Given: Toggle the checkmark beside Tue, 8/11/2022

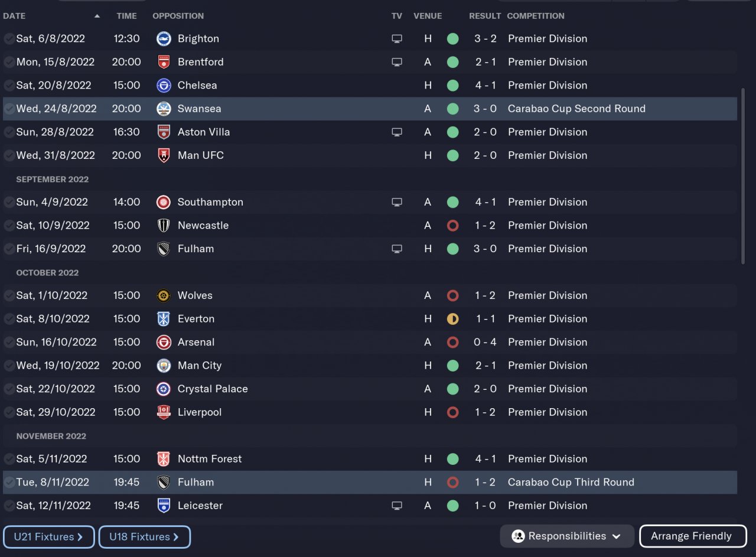Looking at the screenshot, I should click(9, 483).
